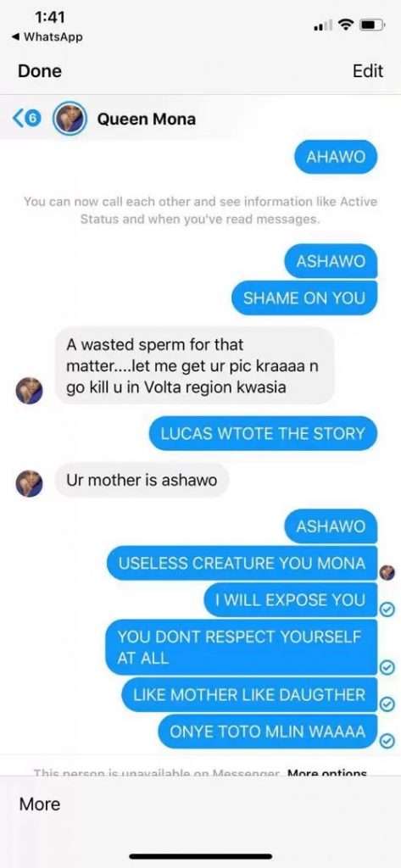401x868 pixels.
Task: Tap the 'YOU DONT RESPECT YOURSELF AT ALL' bubble
Action: 242,647
